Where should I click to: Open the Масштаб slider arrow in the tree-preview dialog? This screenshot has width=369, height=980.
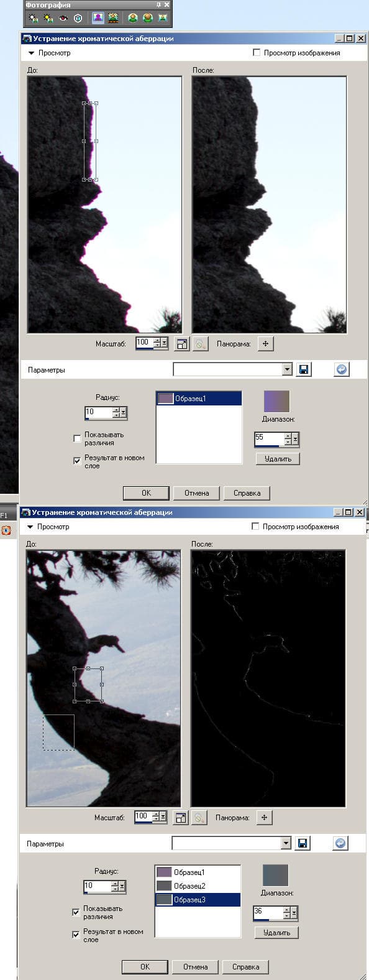pyautogui.click(x=163, y=816)
